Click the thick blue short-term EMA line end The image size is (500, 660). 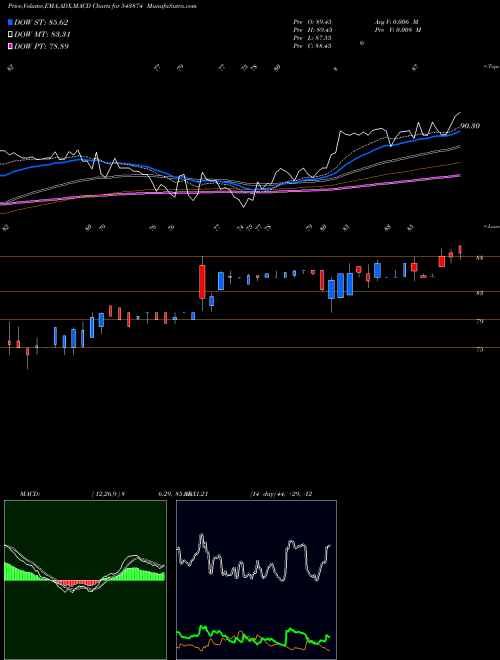[459, 132]
